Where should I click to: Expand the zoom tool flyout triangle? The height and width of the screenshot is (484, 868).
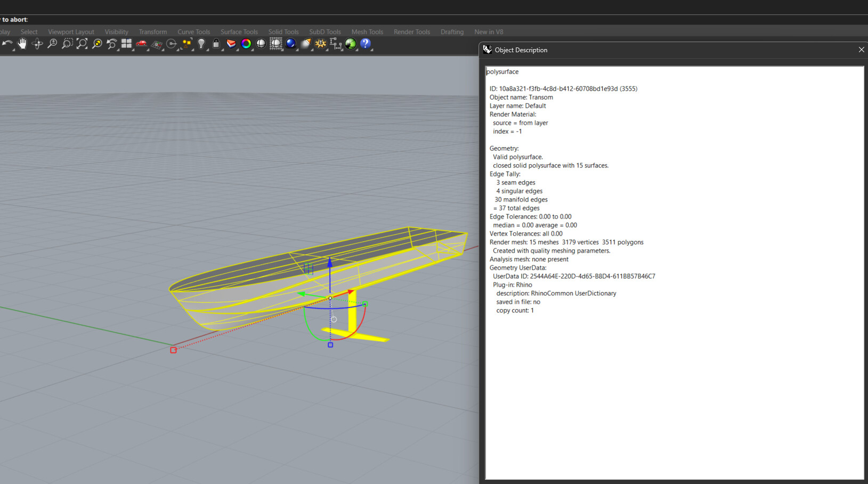[57, 50]
